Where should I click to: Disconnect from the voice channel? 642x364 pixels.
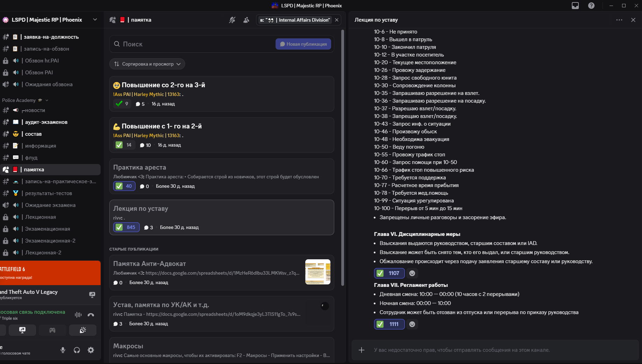[91, 315]
